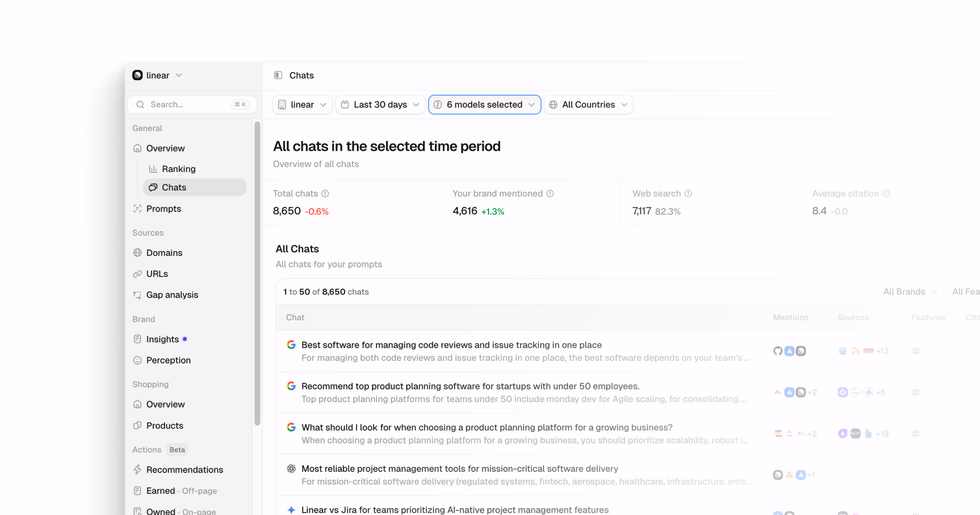Expand the All Brands table filter
980x515 pixels.
[910, 292]
